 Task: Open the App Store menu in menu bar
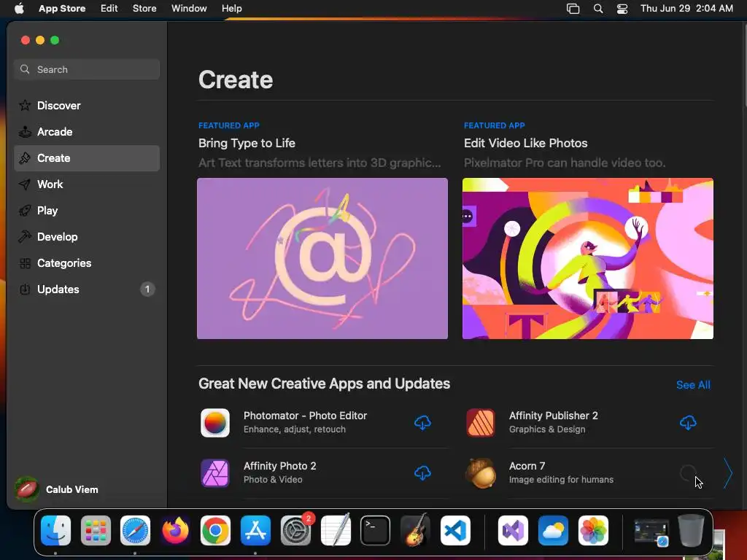62,9
